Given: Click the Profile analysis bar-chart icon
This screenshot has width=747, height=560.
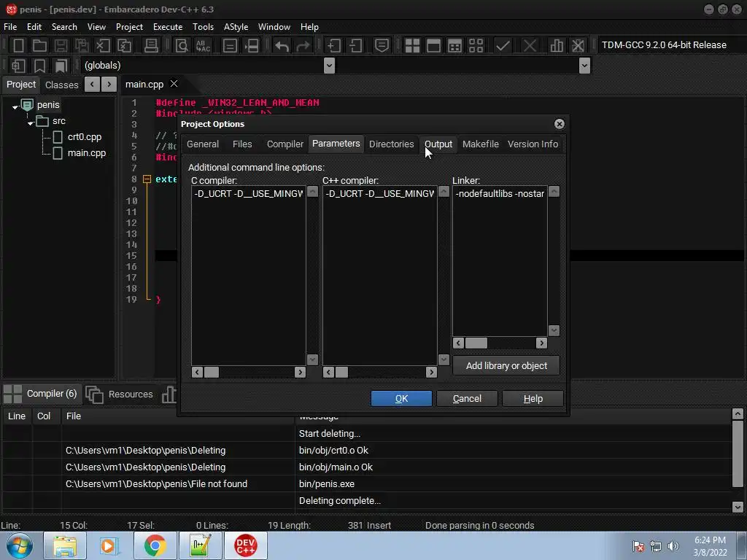Looking at the screenshot, I should pos(557,46).
